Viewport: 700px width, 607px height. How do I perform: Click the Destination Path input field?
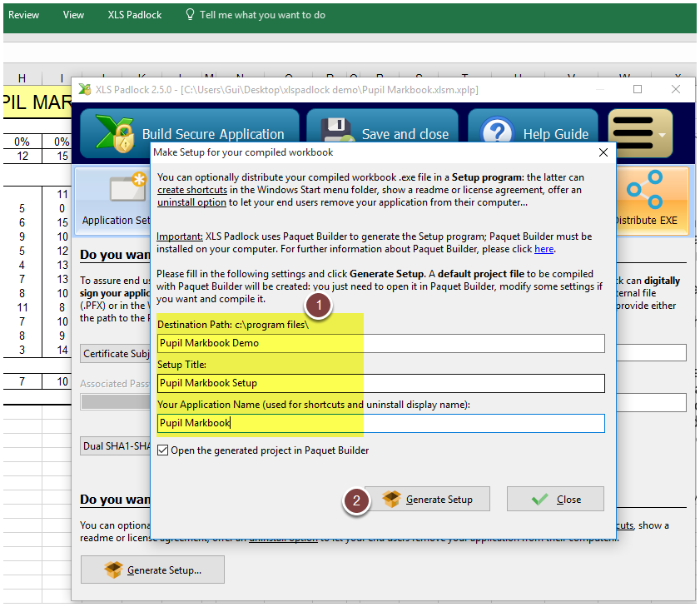coord(380,343)
